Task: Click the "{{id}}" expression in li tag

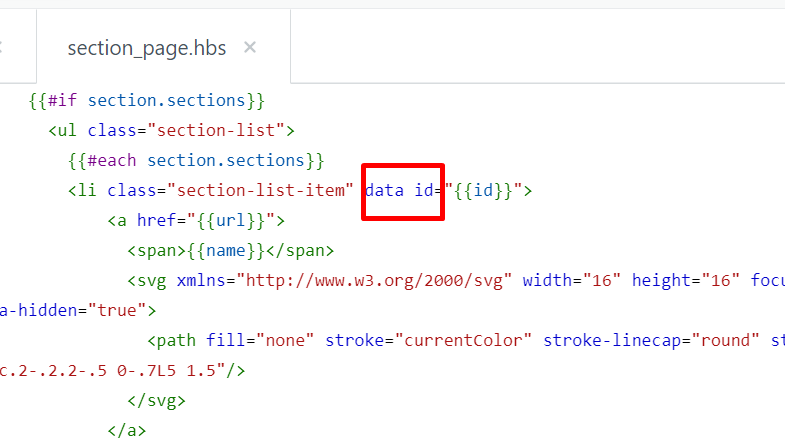Action: (x=485, y=191)
